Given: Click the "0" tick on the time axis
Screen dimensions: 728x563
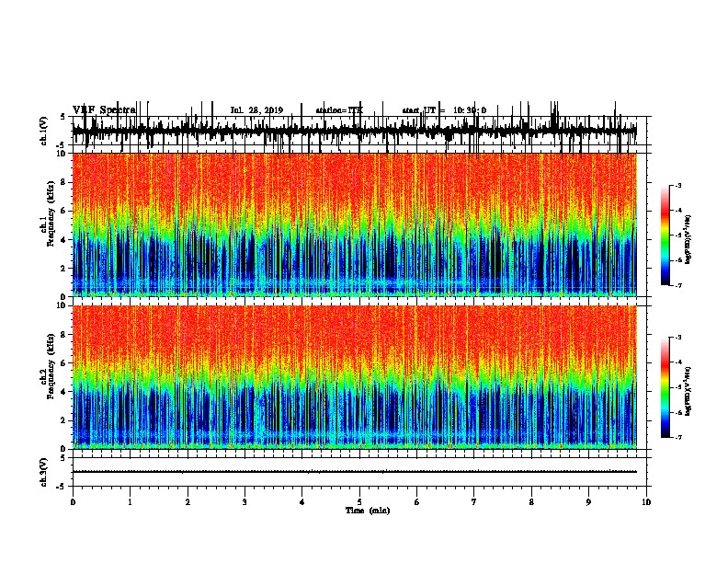Looking at the screenshot, I should click(73, 502).
